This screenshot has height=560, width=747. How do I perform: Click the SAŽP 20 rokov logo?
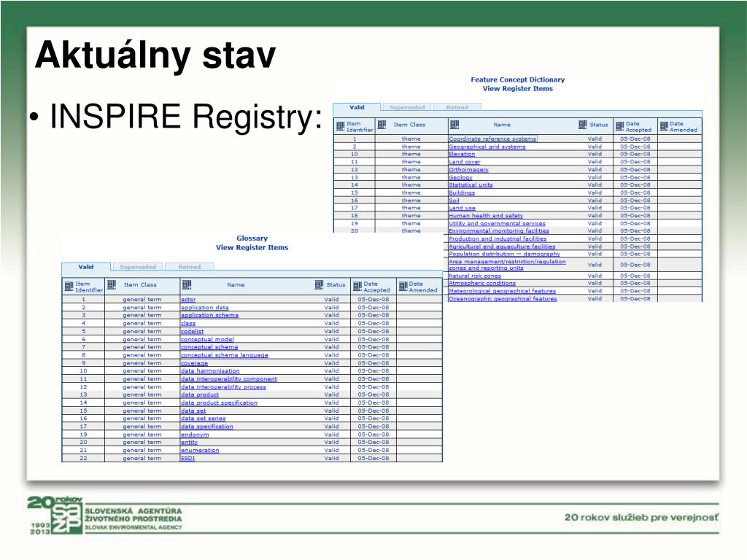(x=55, y=515)
